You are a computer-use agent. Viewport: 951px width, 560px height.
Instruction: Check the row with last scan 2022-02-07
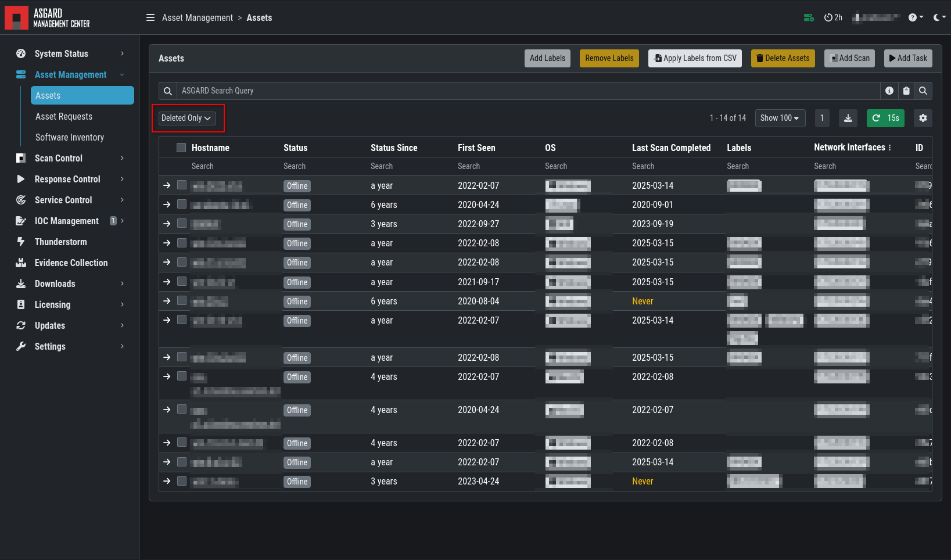[182, 410]
